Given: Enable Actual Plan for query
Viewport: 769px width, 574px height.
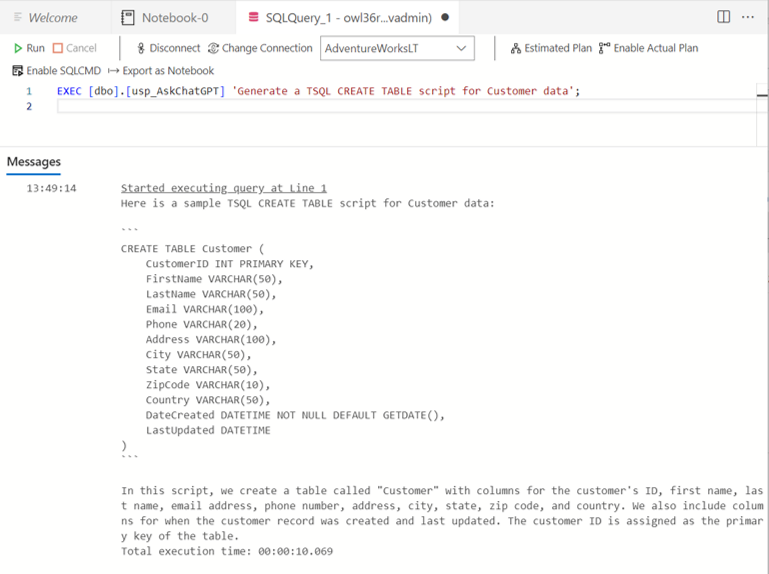Looking at the screenshot, I should [x=648, y=48].
